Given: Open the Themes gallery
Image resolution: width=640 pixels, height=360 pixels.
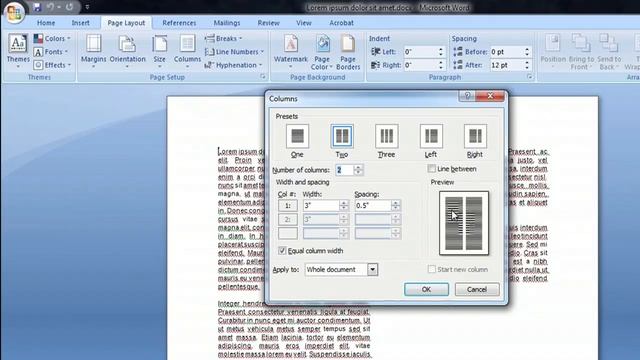Looking at the screenshot, I should click(18, 51).
